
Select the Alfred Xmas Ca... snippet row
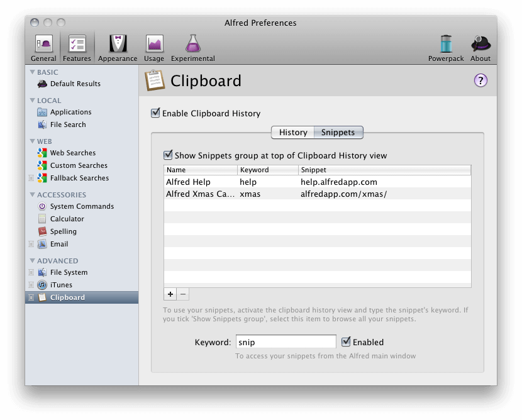pos(317,194)
